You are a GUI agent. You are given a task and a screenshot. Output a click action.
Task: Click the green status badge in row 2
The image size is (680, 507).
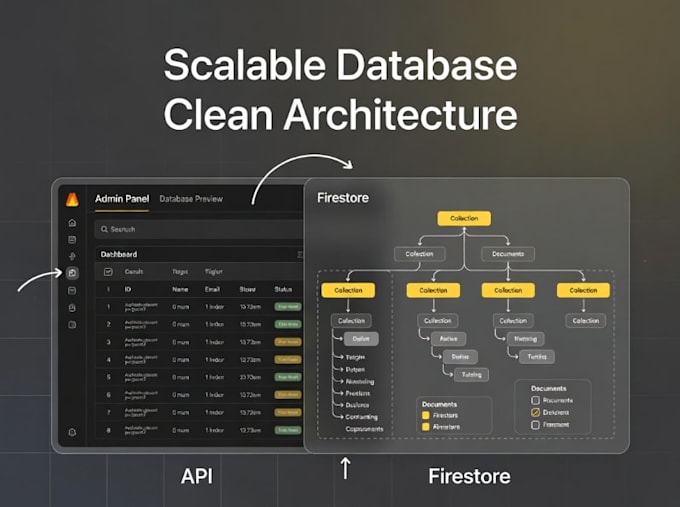288,324
